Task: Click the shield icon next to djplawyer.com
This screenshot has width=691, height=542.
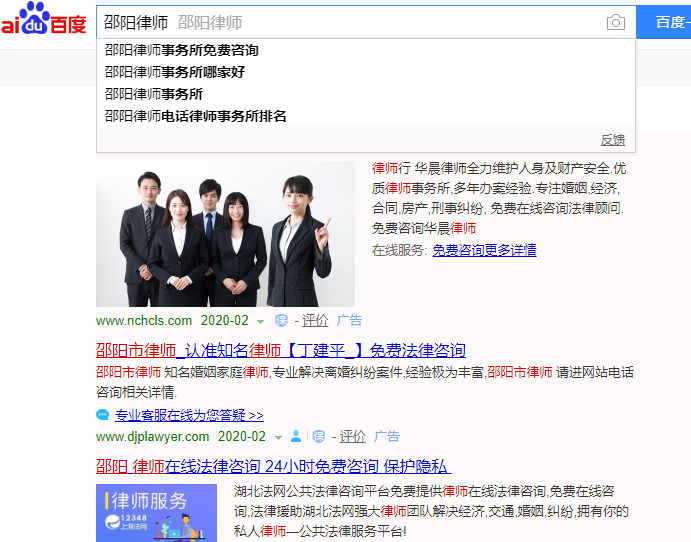Action: 319,437
